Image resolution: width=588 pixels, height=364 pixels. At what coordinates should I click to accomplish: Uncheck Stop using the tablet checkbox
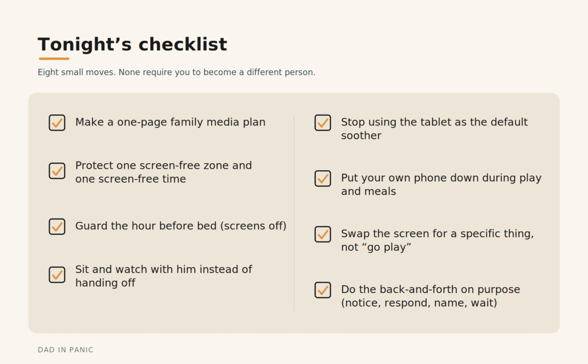tap(323, 123)
